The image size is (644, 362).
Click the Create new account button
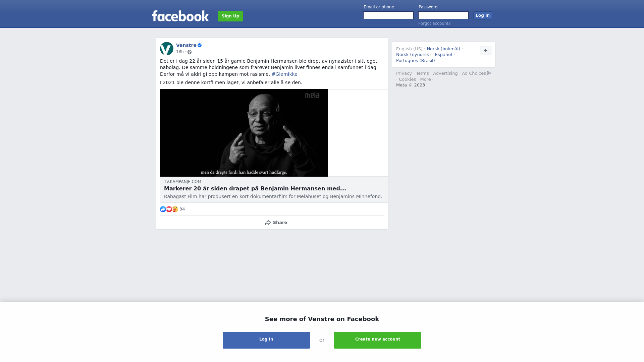coord(378,340)
